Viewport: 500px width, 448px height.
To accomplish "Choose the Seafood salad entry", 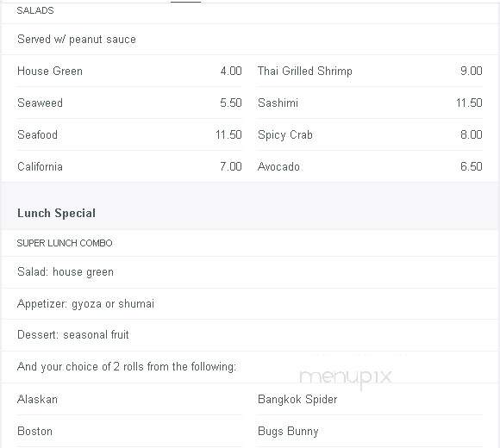I will [x=128, y=134].
